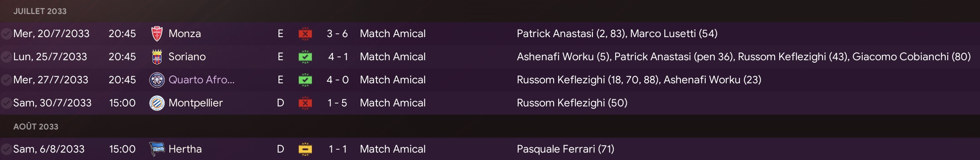The image size is (980, 160).
Task: Click the Monza club crest
Action: 157,34
